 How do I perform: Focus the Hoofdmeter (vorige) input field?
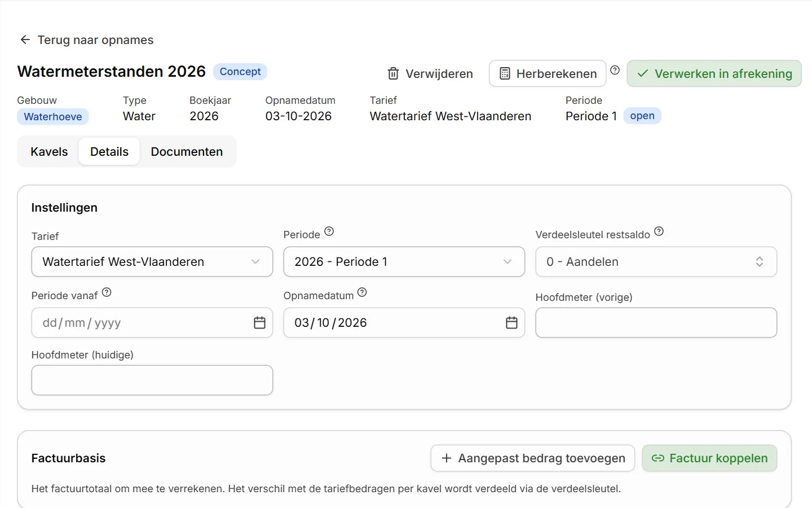click(x=656, y=323)
